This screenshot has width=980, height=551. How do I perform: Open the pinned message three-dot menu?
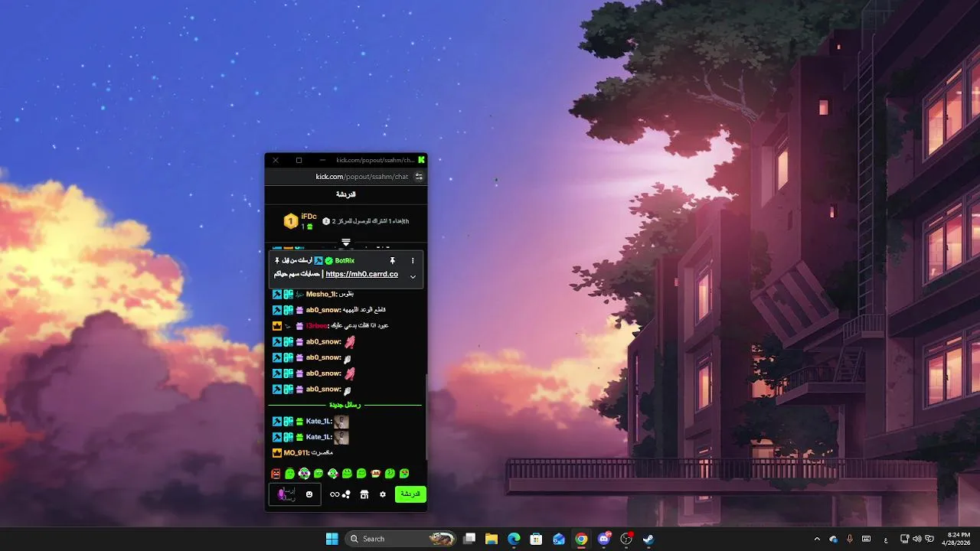[x=413, y=261]
